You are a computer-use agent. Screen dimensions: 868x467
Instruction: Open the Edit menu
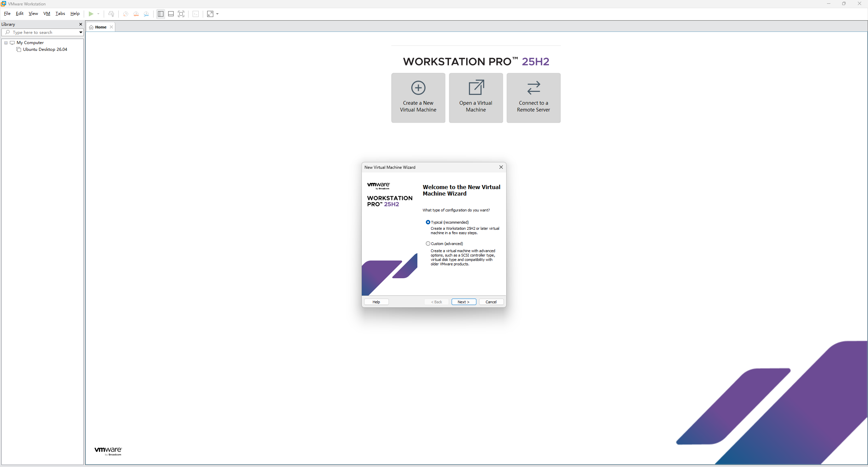pos(20,14)
